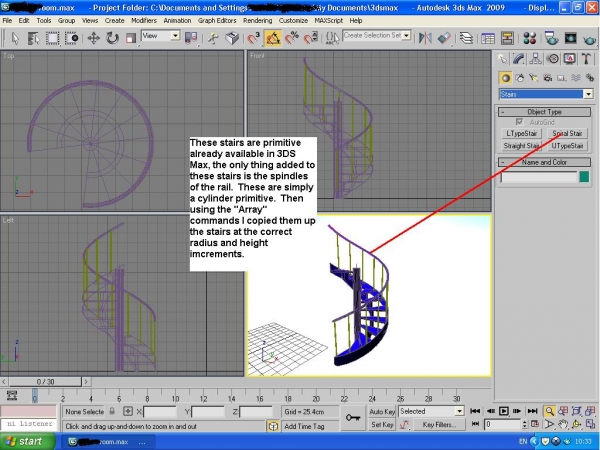Open the green object color swatch
Screen dimensions: 600x450
[x=584, y=177]
